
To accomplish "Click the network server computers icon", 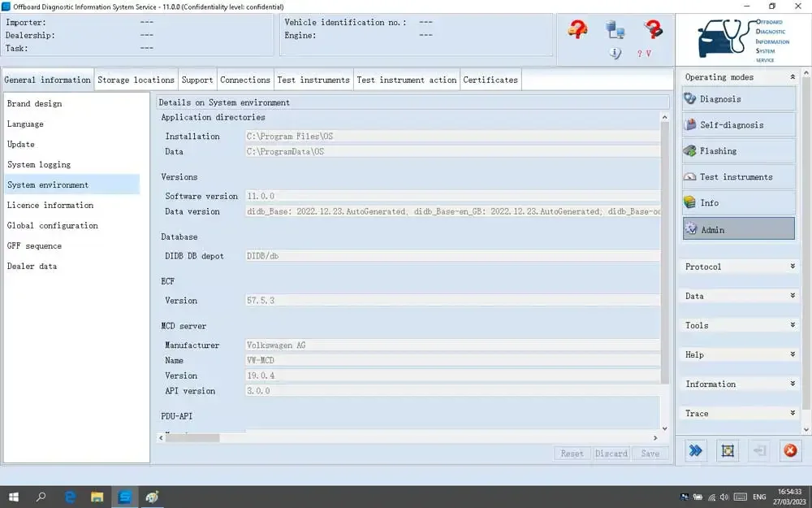I will (615, 30).
